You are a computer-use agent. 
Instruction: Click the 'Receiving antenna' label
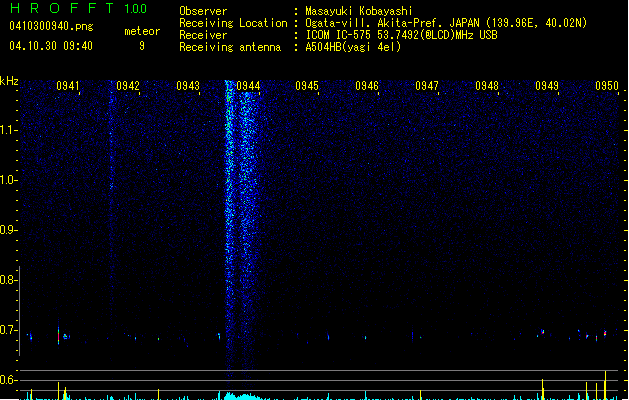pyautogui.click(x=230, y=47)
